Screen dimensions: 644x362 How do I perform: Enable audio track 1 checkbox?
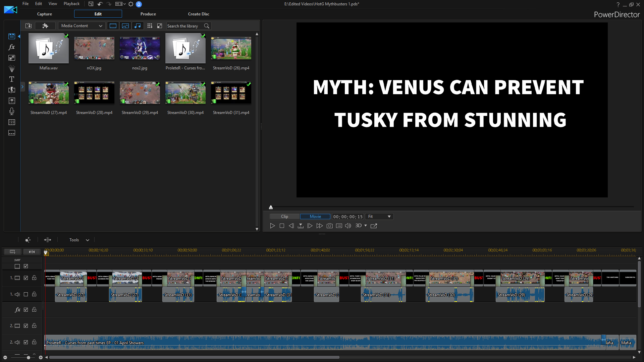pyautogui.click(x=26, y=294)
